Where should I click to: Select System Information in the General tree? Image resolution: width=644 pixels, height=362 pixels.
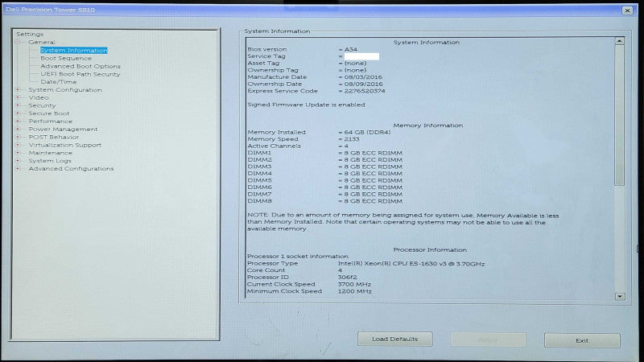74,51
